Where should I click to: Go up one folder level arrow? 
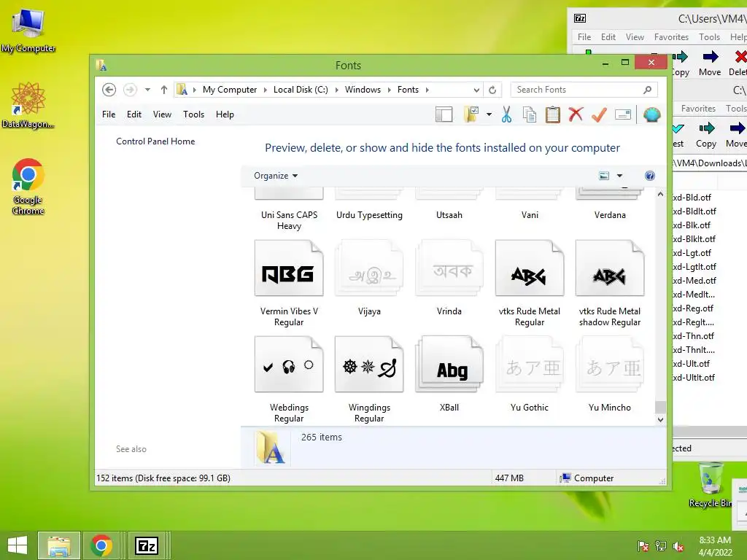click(x=164, y=90)
